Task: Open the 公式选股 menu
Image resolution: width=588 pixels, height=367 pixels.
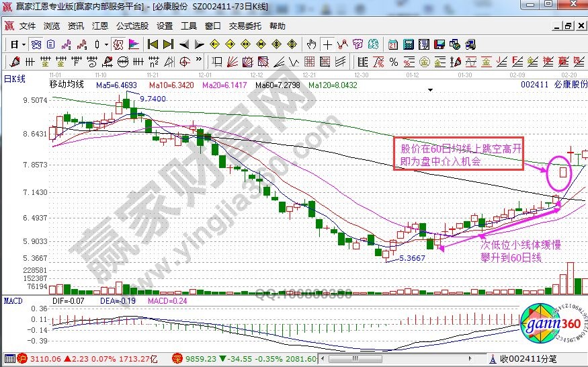Action: [132, 26]
